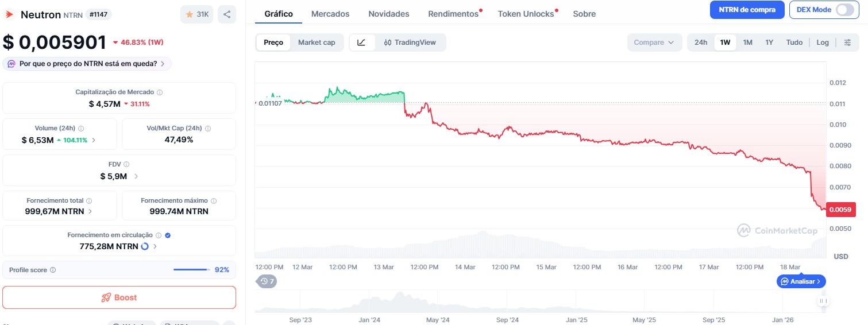The width and height of the screenshot is (868, 325).
Task: Add Neutron to watchlist via star button
Action: 197,14
